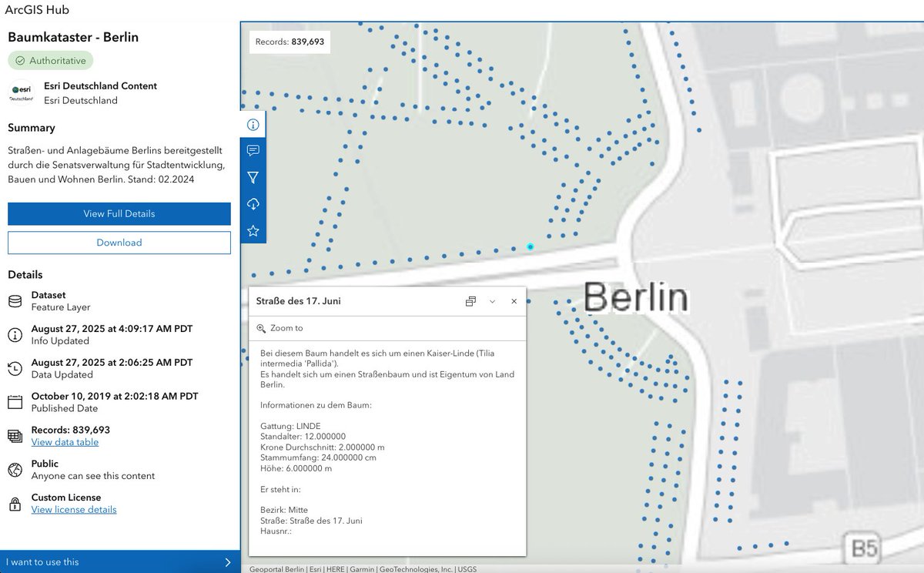Viewport: 924px width, 573px height.
Task: Click the Berlin label on the map
Action: pos(636,297)
